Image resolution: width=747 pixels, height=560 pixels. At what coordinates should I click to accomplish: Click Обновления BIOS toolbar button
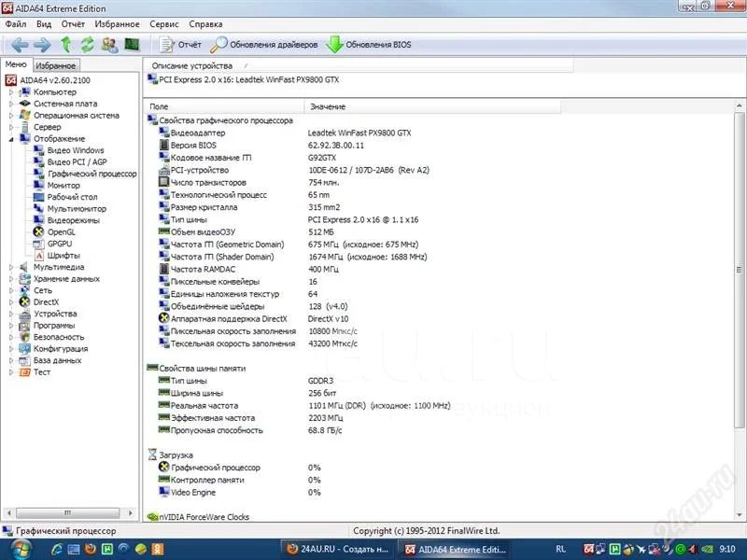click(369, 45)
